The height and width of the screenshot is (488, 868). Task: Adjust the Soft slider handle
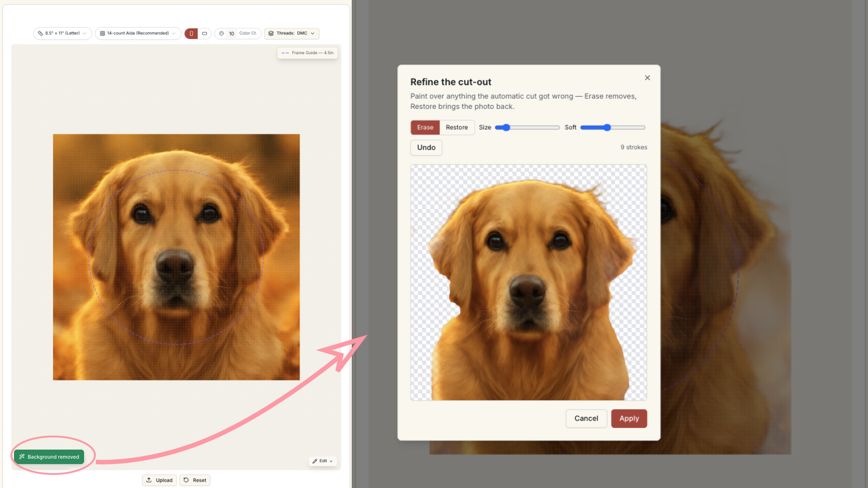tap(607, 127)
